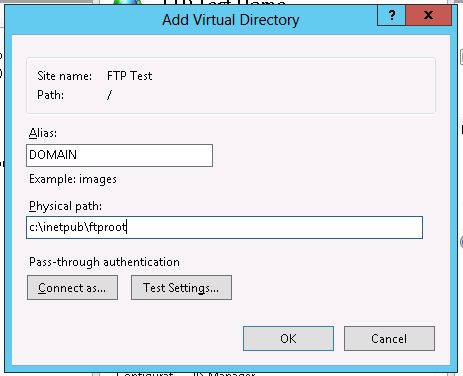Select the Physical path: label
The image size is (463, 376).
[x=65, y=206]
